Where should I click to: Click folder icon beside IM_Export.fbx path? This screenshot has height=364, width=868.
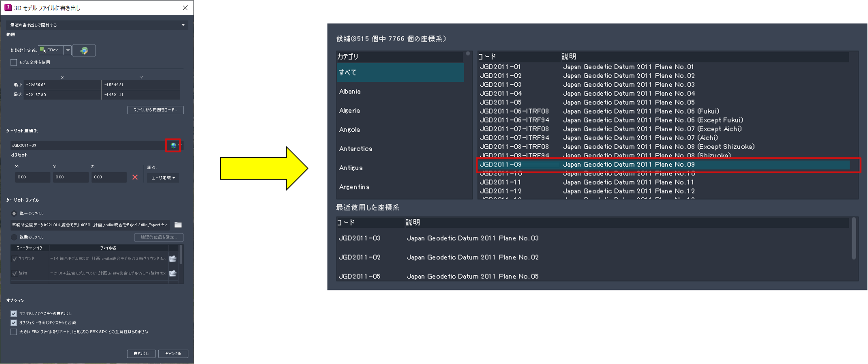click(x=178, y=225)
